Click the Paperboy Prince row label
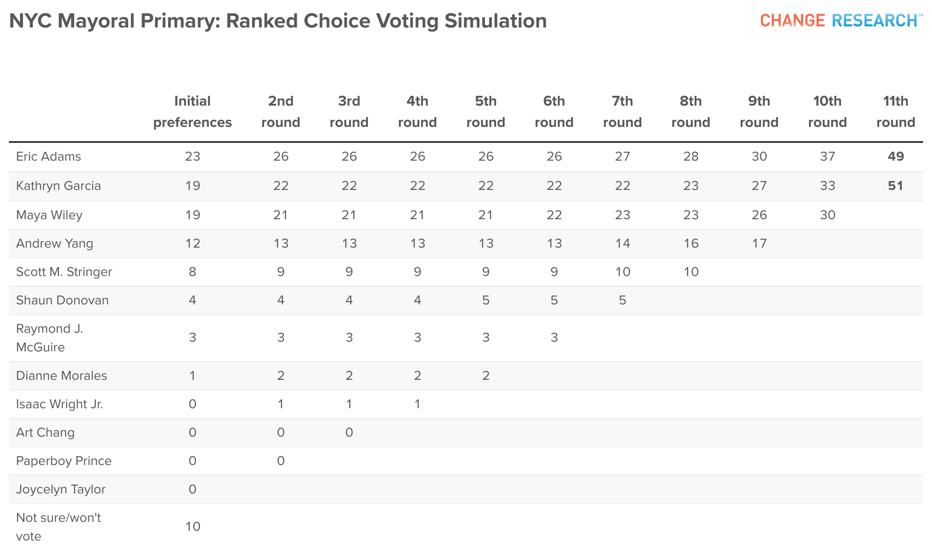The width and height of the screenshot is (932, 560). (63, 461)
